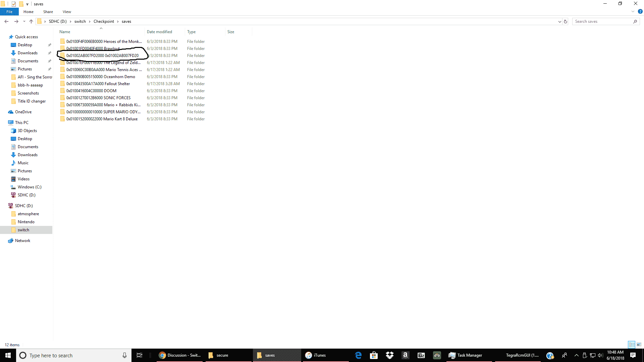The width and height of the screenshot is (644, 362).
Task: Click Checkpoint in the address breadcrumb
Action: [104, 21]
